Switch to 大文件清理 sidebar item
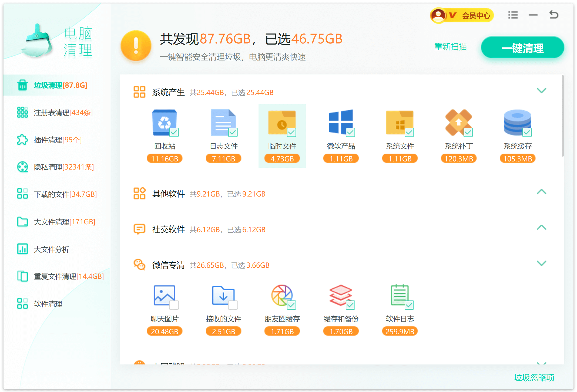The height and width of the screenshot is (392, 577). (64, 222)
